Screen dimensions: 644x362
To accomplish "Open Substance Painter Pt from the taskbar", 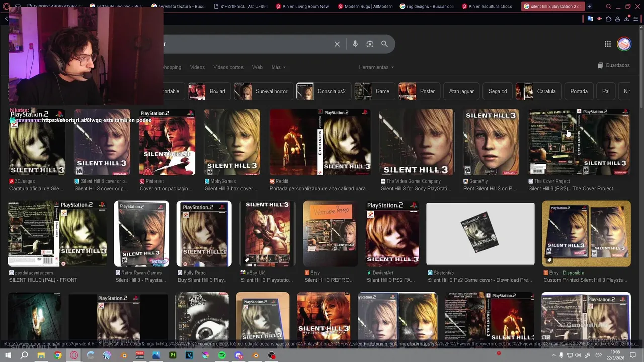I will 173,355.
